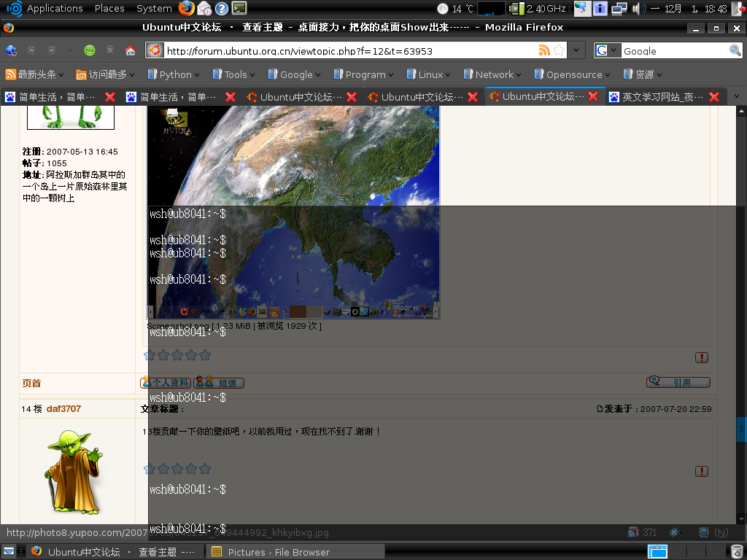Viewport: 747px width, 560px height.
Task: Report post with upper exclamation icon
Action: tap(702, 357)
